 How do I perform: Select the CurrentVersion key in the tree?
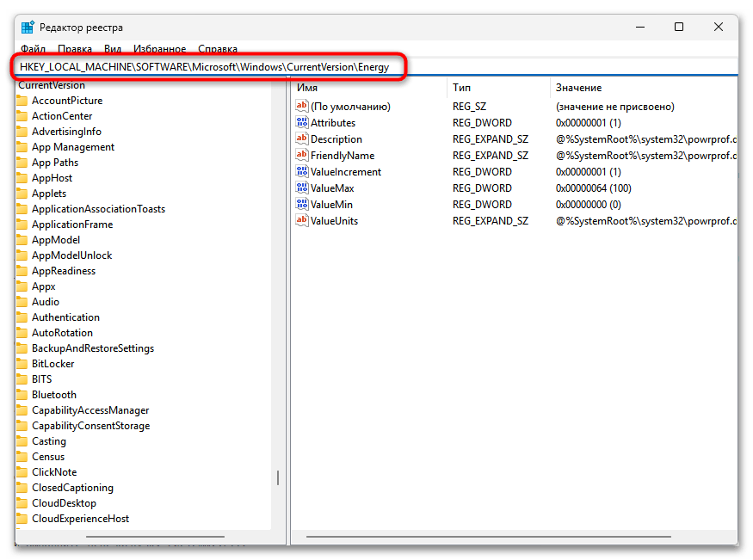coord(52,85)
